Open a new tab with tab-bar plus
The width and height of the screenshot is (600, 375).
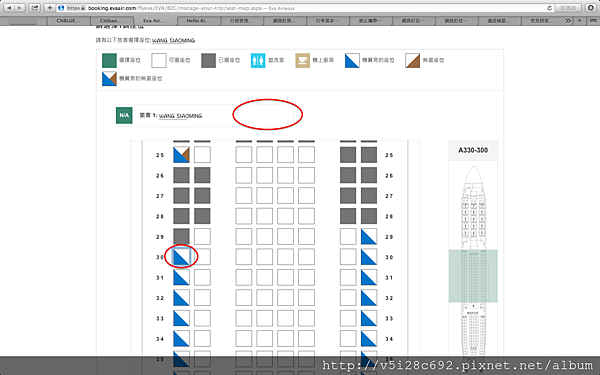tap(579, 21)
